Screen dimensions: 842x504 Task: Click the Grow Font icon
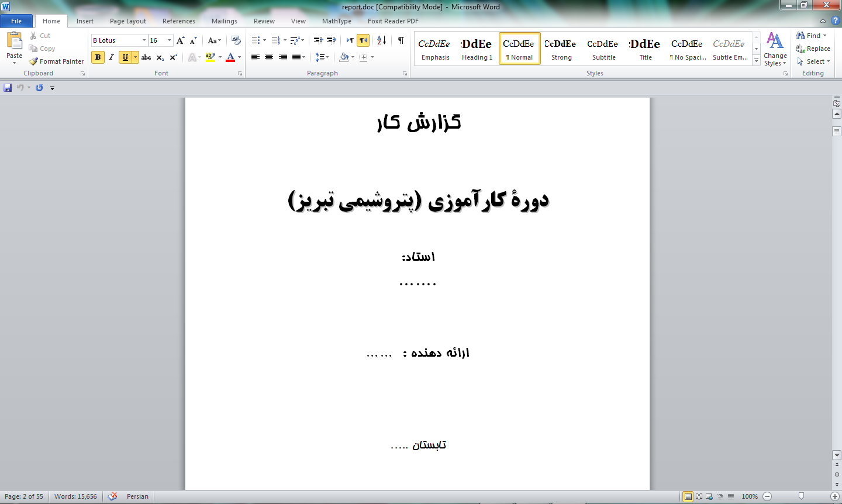pyautogui.click(x=181, y=40)
